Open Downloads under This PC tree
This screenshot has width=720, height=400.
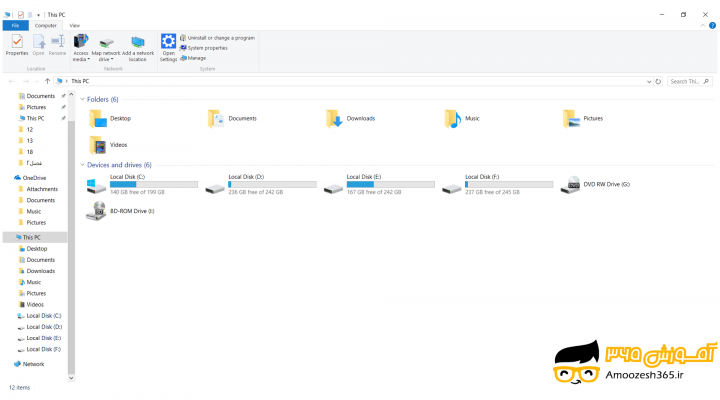coord(40,271)
